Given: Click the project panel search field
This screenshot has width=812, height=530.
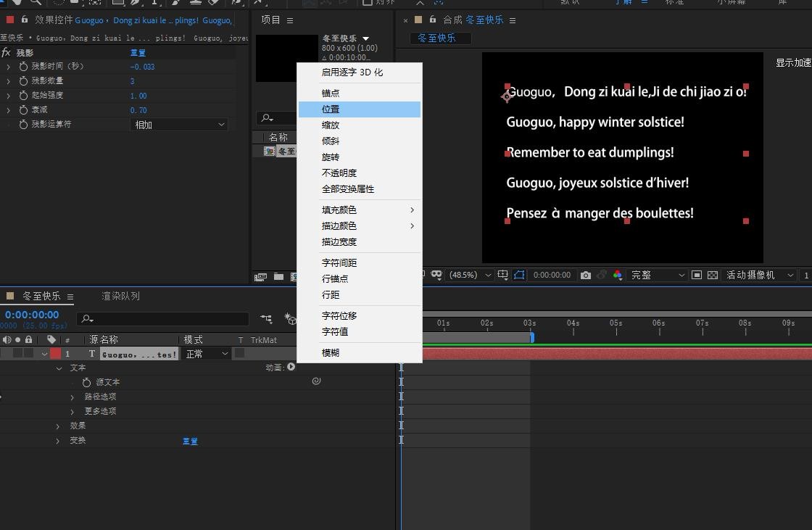Looking at the screenshot, I should tap(277, 118).
